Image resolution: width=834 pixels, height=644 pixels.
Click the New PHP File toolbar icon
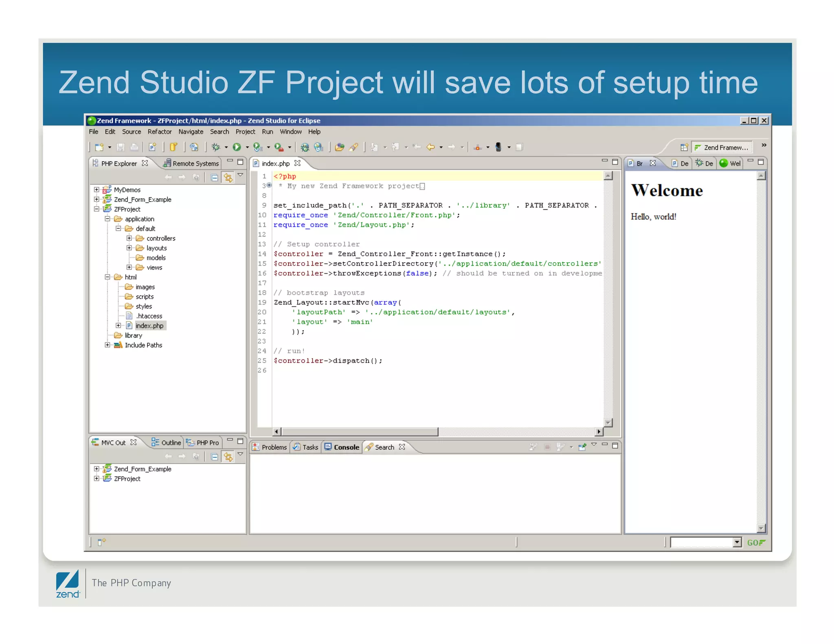tap(152, 147)
